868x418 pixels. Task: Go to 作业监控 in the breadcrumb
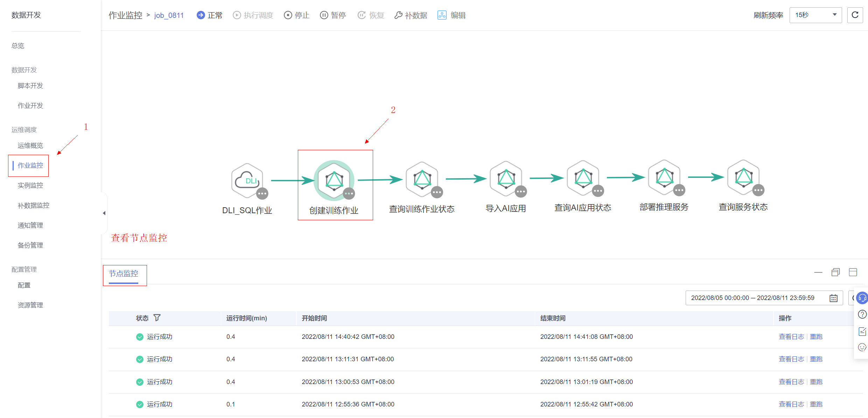point(125,15)
